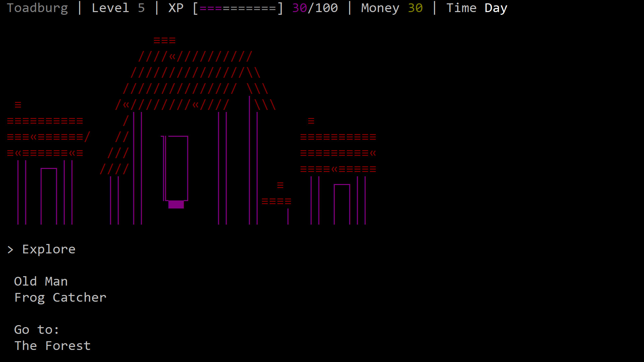Go to The Forest

point(53,346)
